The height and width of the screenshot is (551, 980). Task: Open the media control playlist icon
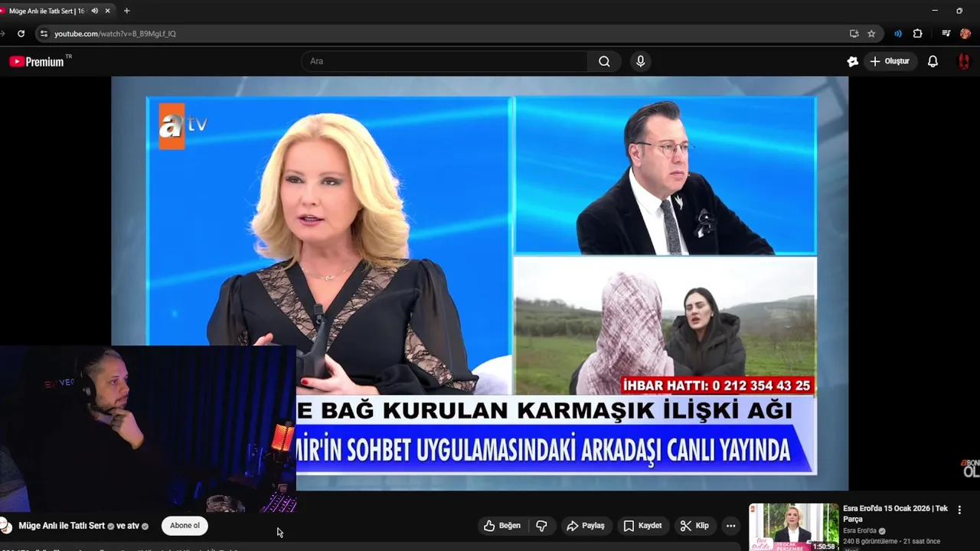pos(946,34)
